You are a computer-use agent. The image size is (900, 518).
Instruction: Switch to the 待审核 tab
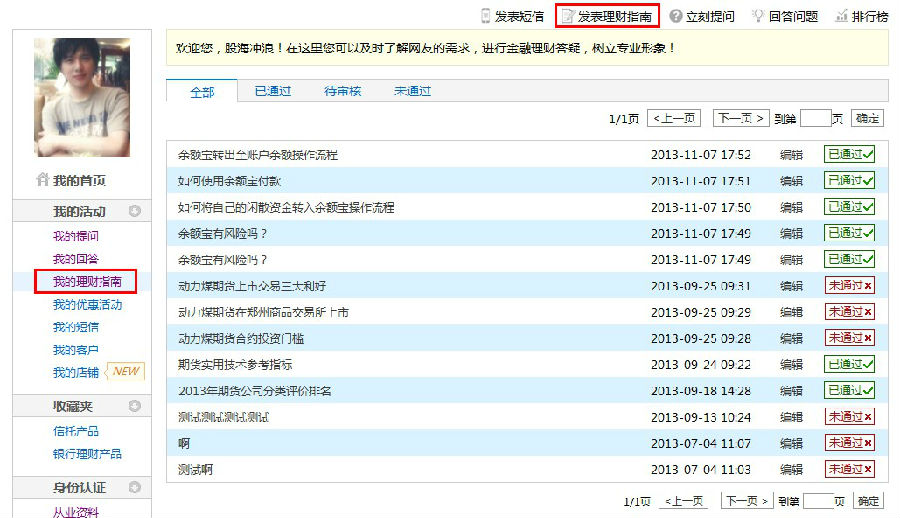click(342, 91)
